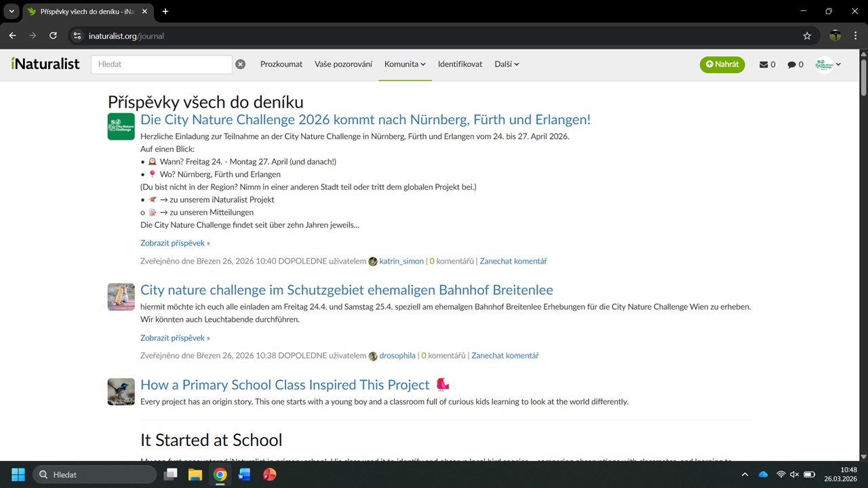This screenshot has width=868, height=488.
Task: Expand the Další dropdown menu
Action: [507, 64]
